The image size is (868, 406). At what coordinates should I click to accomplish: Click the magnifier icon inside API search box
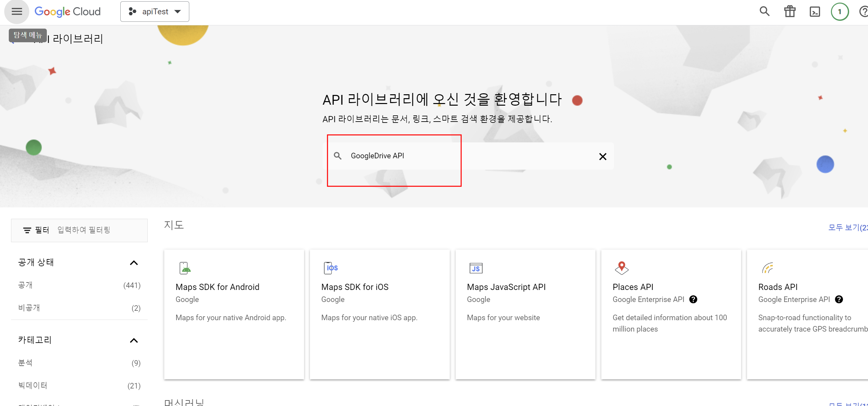pyautogui.click(x=338, y=156)
